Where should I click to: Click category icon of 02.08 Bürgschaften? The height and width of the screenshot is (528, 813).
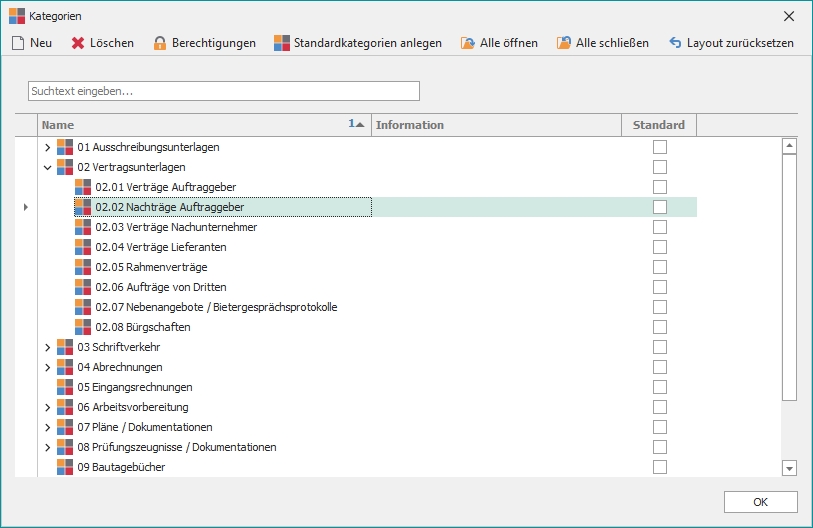83,327
